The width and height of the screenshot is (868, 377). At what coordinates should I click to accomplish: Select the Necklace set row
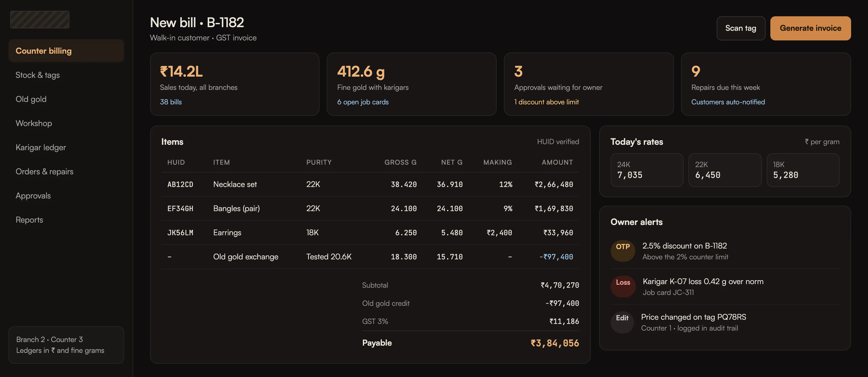coord(370,185)
